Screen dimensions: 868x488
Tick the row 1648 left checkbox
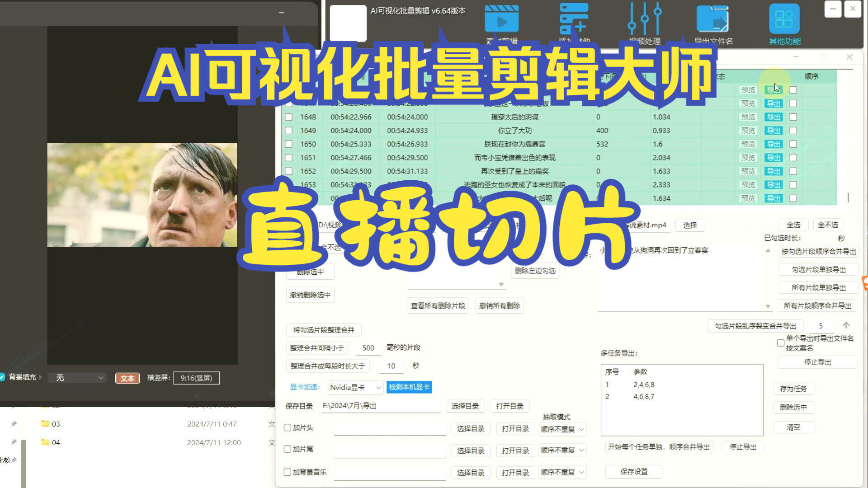tap(288, 117)
